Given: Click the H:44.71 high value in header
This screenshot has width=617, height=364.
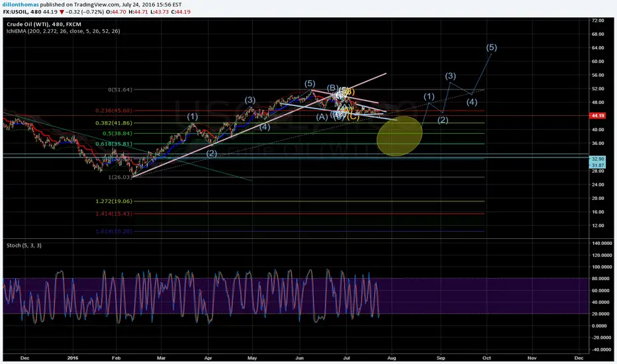Looking at the screenshot, I should coord(138,12).
